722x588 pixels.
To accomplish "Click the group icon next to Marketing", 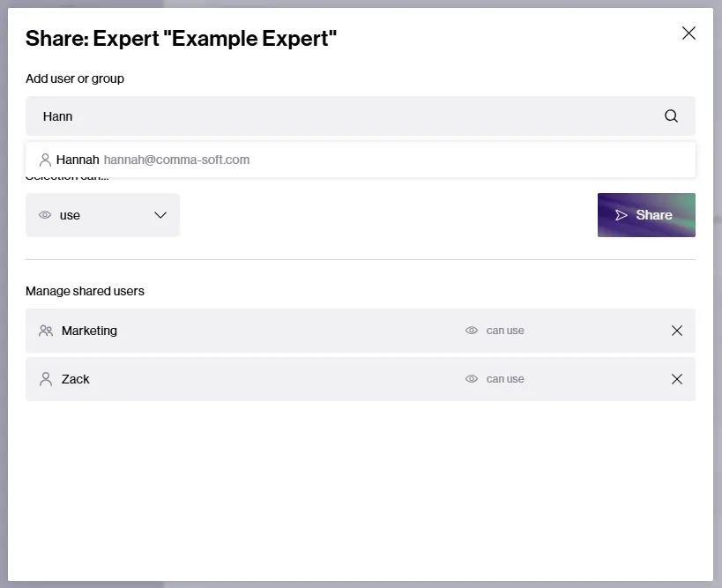I will pyautogui.click(x=46, y=331).
